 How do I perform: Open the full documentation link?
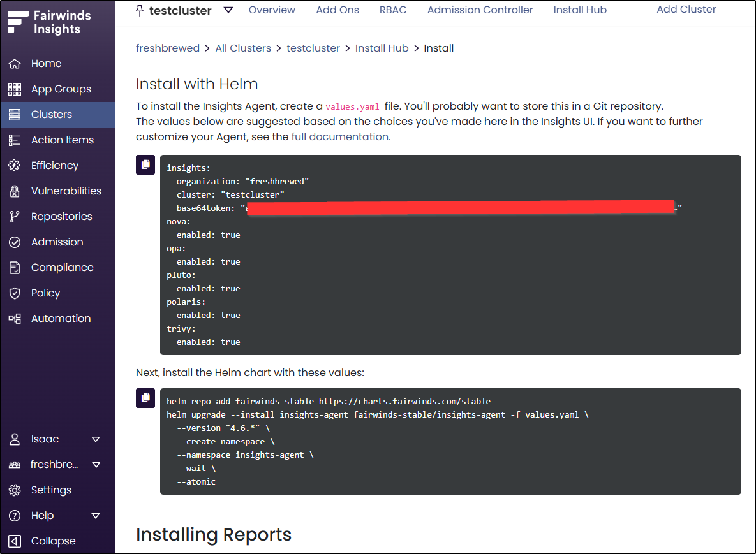point(340,137)
